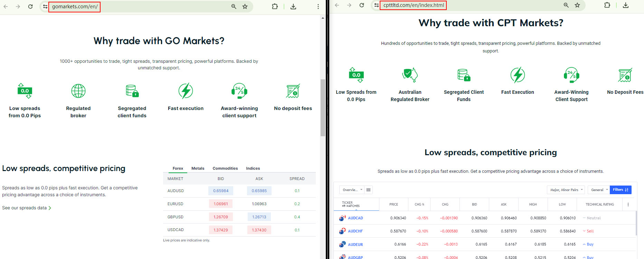The width and height of the screenshot is (644, 259).
Task: Expand the General dropdown in the screener
Action: coord(599,190)
